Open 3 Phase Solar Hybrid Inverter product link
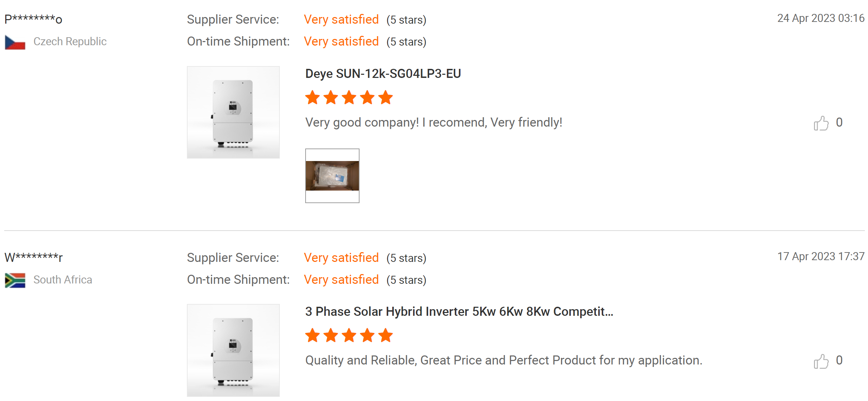This screenshot has height=401, width=868. [x=459, y=312]
